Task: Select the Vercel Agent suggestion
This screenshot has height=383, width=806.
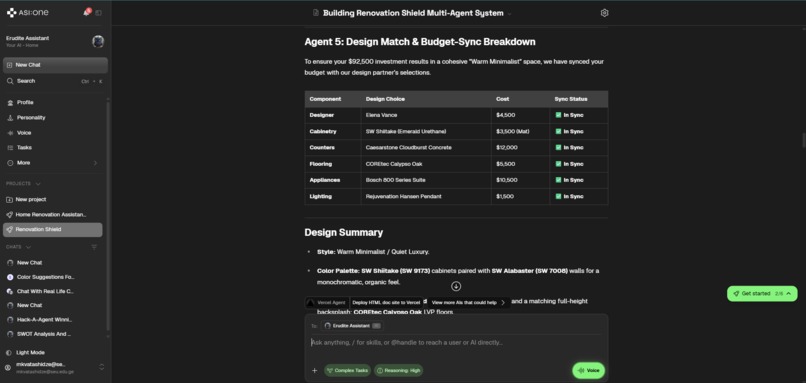Action: point(327,303)
